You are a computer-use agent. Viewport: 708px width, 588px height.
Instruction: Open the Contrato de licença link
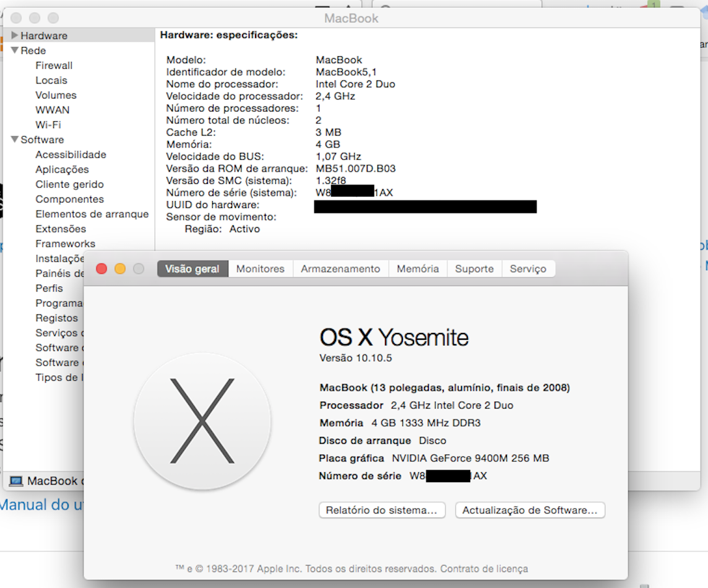484,569
